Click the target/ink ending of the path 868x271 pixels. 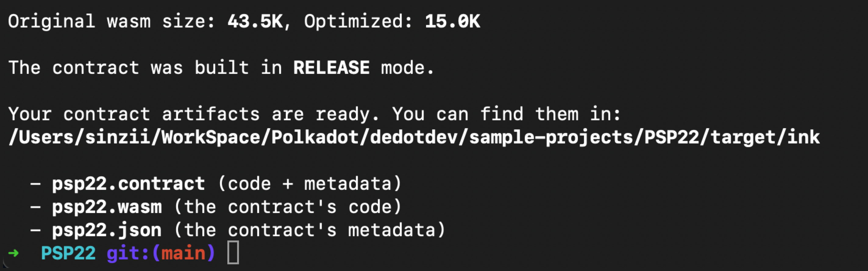pos(765,137)
